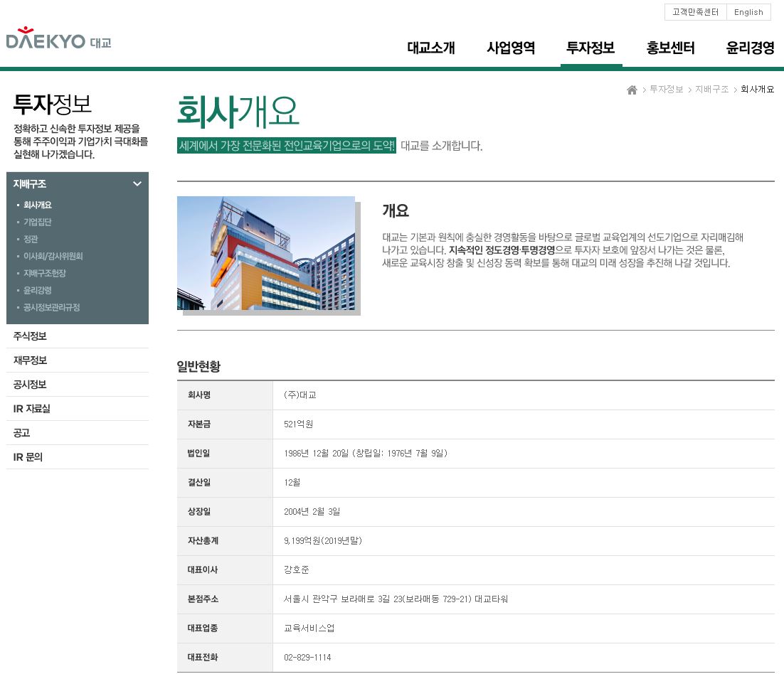This screenshot has height=674, width=784.
Task: Click the home icon in breadcrumb
Action: tap(632, 90)
